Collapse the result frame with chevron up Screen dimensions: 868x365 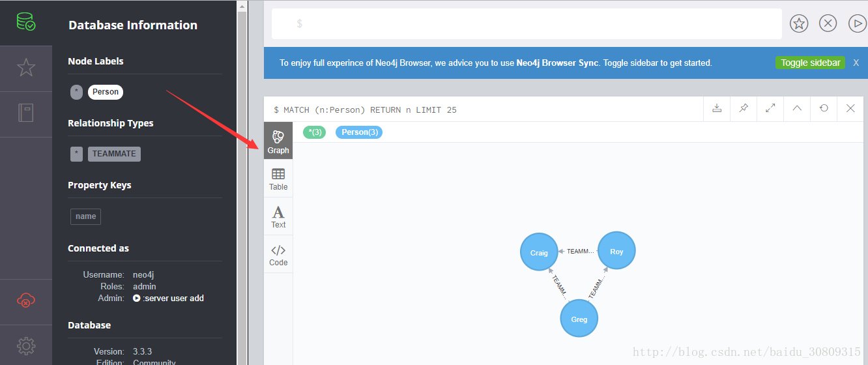(x=797, y=109)
